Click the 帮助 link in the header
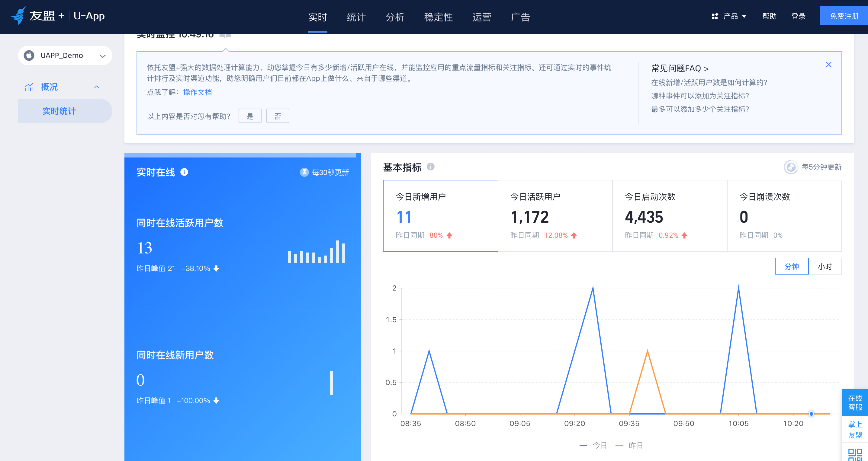The image size is (868, 461). click(x=769, y=16)
